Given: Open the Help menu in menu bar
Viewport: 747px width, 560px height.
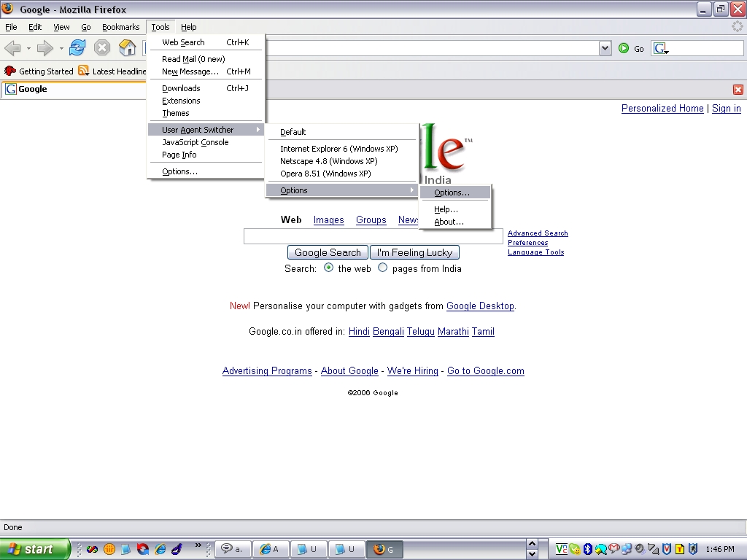Looking at the screenshot, I should (x=189, y=27).
